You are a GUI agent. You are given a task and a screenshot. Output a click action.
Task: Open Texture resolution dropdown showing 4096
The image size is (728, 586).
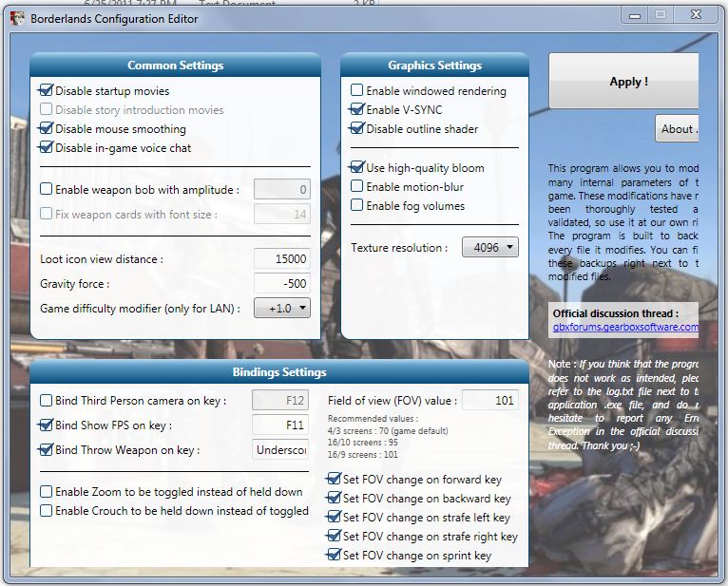click(x=490, y=247)
